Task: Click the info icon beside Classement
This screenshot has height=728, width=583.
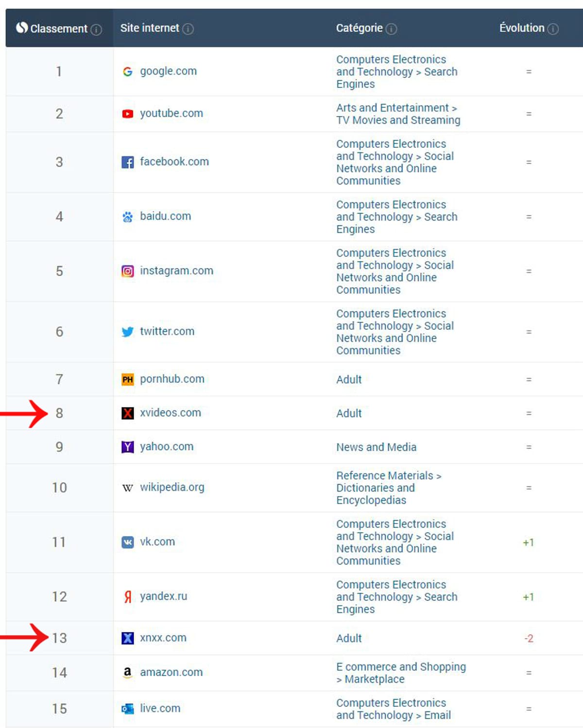Action: [x=96, y=30]
